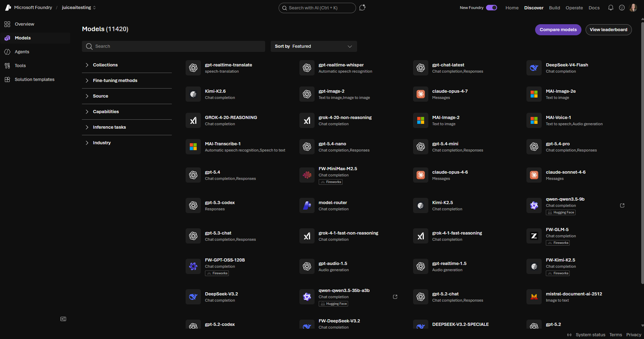Click the Microsoft Foundry logo icon
The height and width of the screenshot is (339, 644).
[8, 8]
